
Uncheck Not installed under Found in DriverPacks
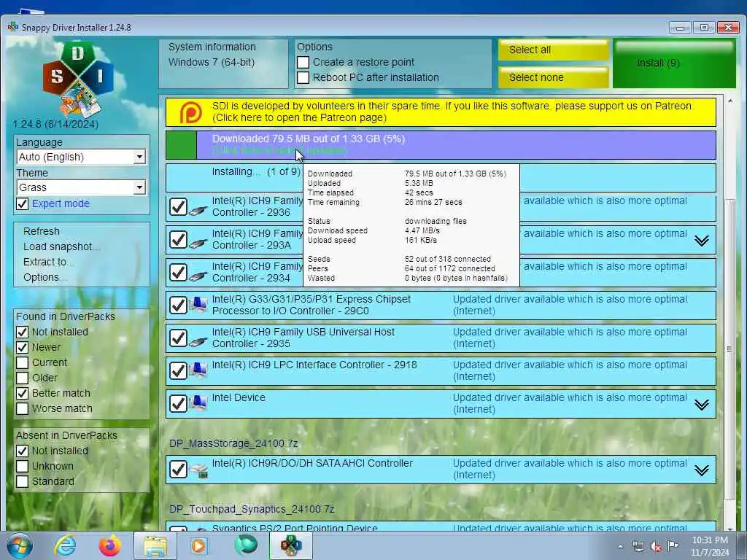tap(23, 332)
